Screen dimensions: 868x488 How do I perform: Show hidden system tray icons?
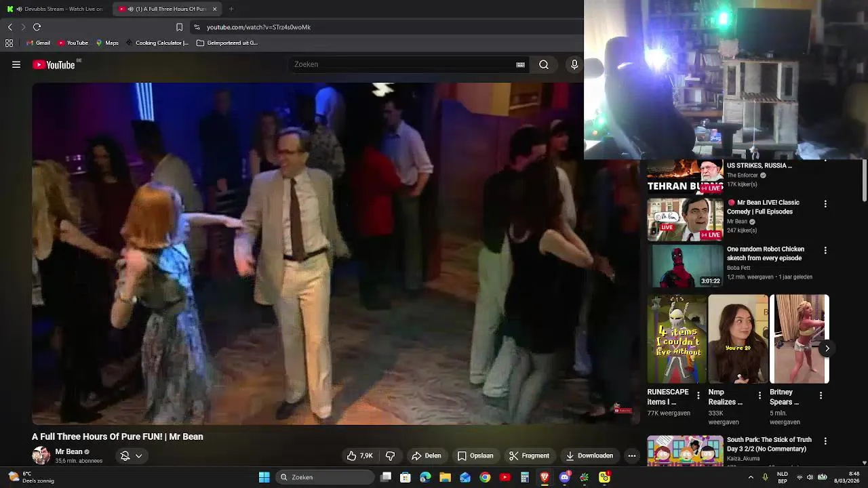(x=751, y=477)
